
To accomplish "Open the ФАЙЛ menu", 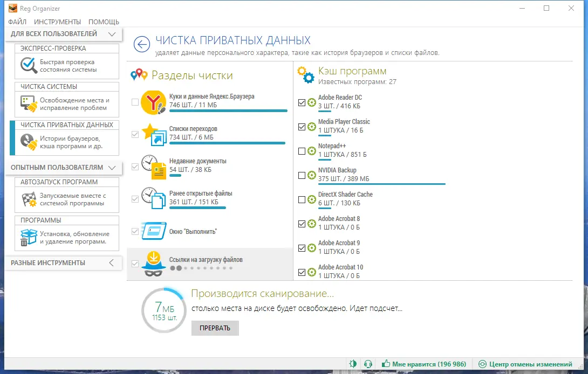I will pos(17,22).
